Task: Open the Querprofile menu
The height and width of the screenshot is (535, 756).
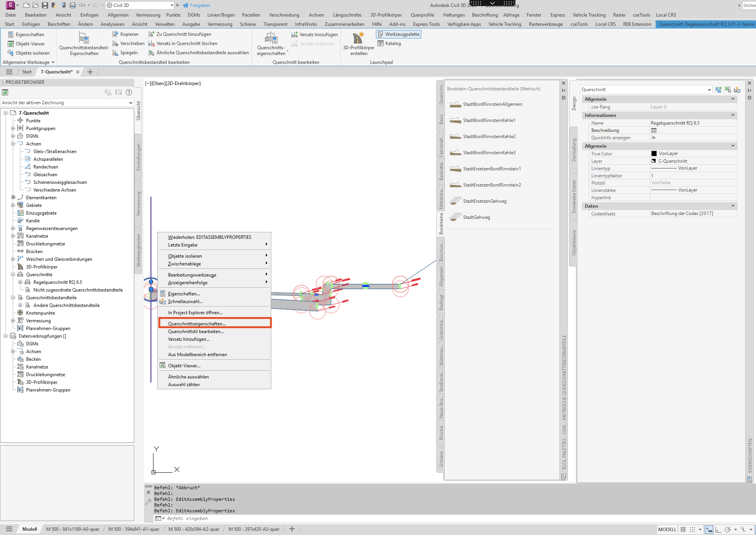Action: pyautogui.click(x=422, y=15)
